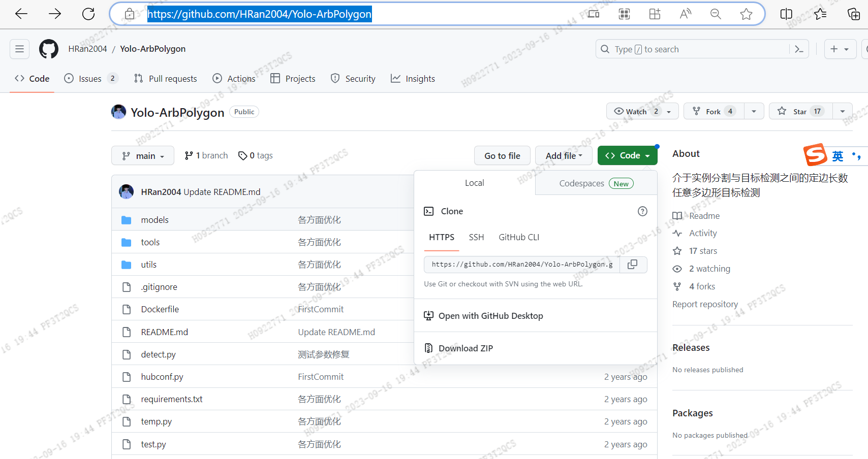Open the 1 branch link

[206, 155]
